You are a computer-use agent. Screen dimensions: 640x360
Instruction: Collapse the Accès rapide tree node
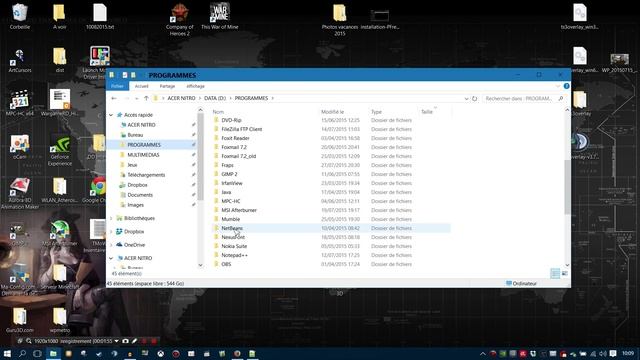coord(111,115)
